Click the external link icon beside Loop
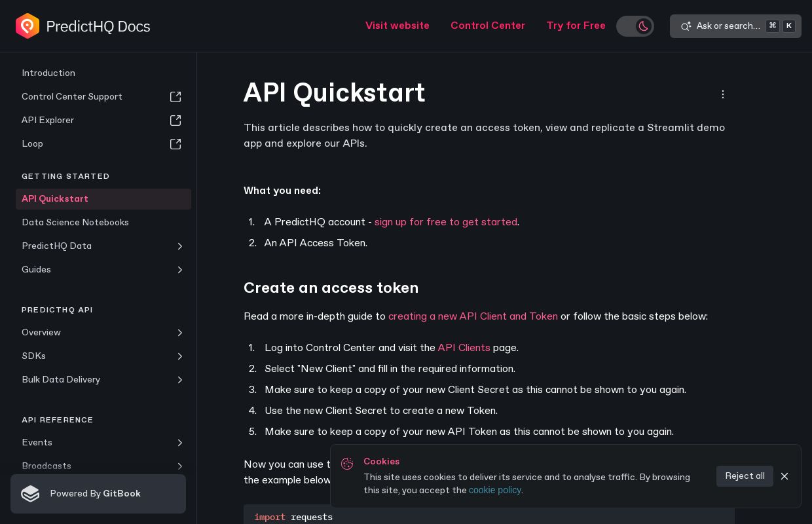The height and width of the screenshot is (524, 812). (x=175, y=144)
